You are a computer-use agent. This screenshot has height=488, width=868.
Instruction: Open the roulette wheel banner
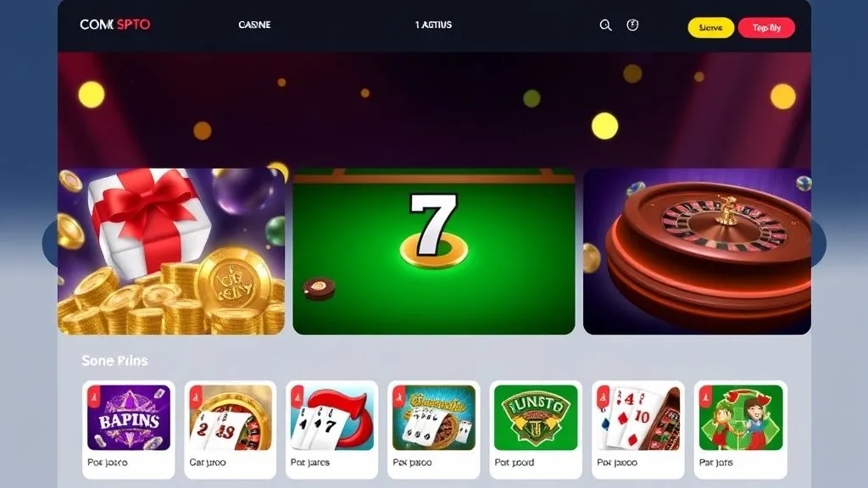(697, 251)
